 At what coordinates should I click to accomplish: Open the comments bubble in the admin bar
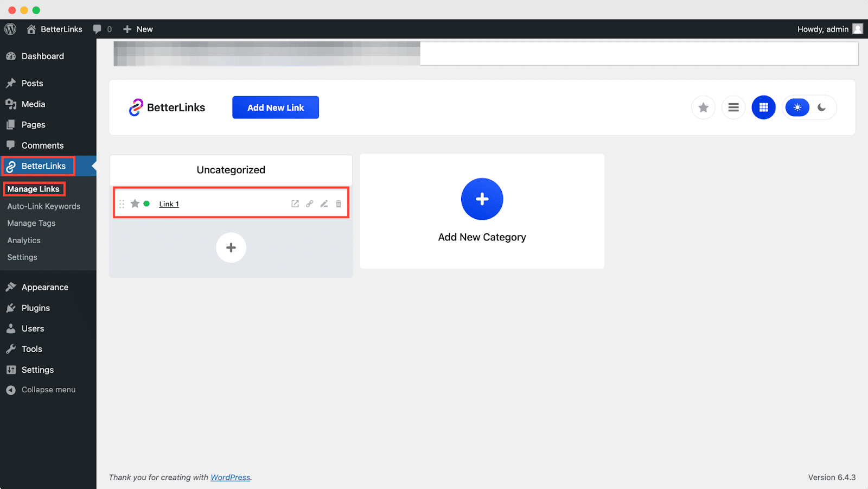98,29
